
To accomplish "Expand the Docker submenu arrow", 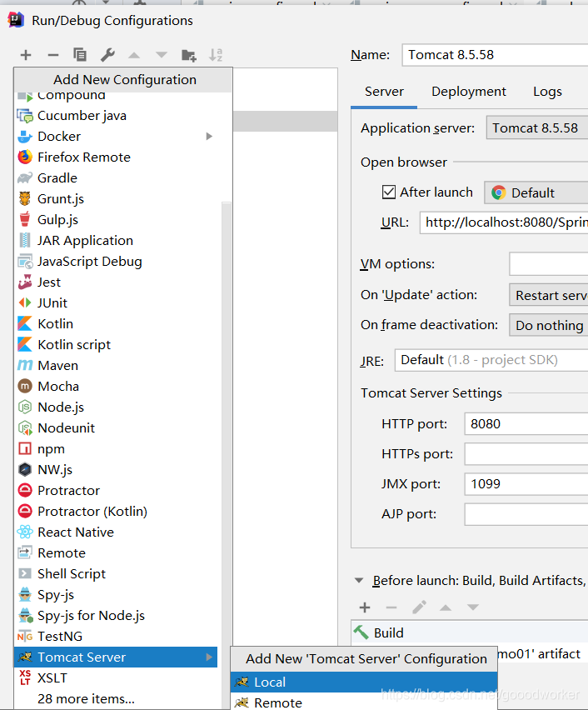I will [x=209, y=137].
